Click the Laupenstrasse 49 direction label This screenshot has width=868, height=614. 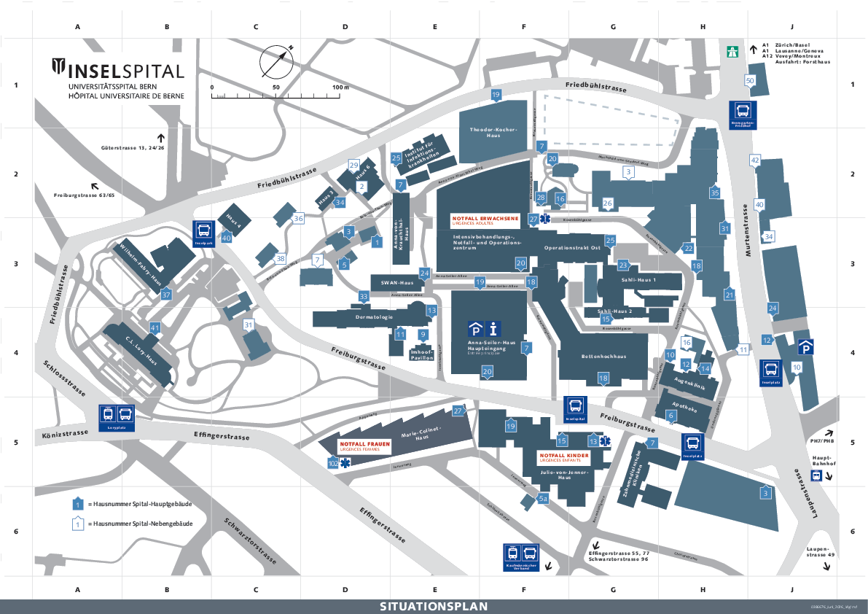click(821, 551)
